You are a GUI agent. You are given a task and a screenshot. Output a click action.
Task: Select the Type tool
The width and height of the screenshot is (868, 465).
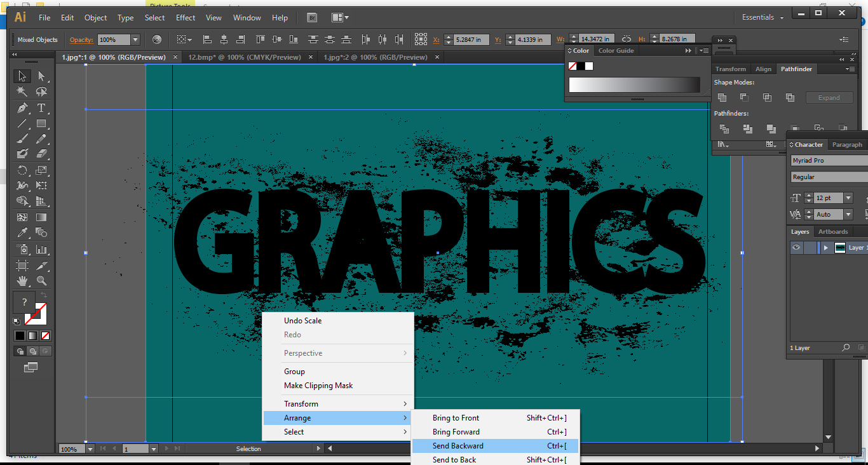point(41,108)
